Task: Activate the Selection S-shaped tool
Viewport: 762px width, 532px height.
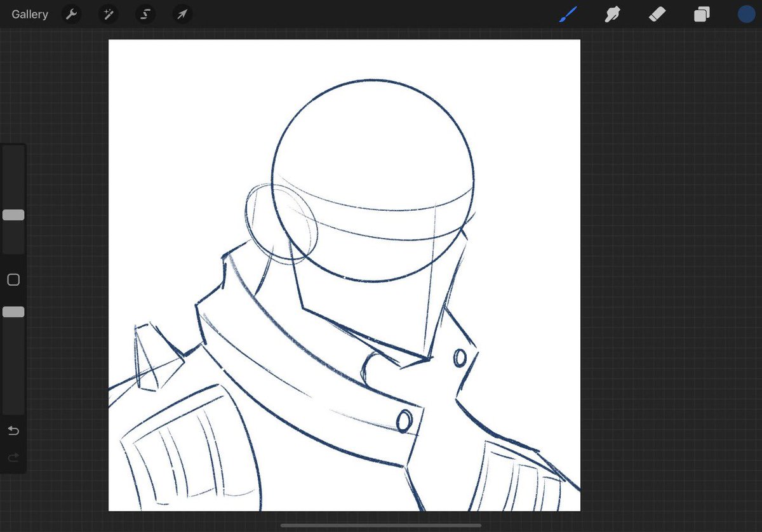Action: click(x=145, y=14)
